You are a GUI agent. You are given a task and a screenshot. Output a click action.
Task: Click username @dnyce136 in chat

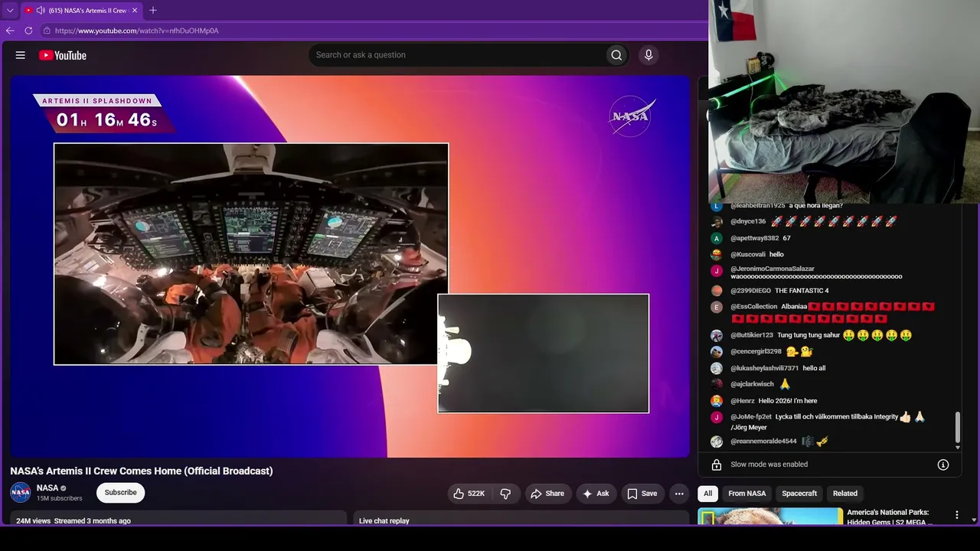(748, 222)
